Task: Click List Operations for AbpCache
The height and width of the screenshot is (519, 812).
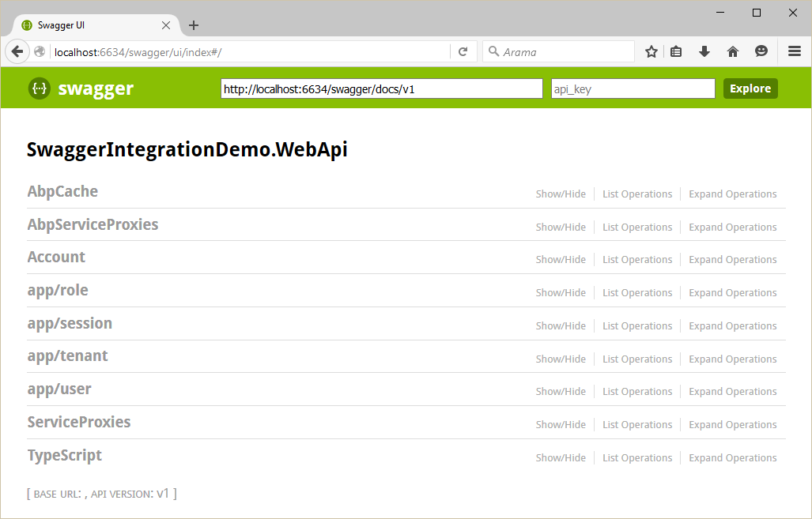Action: pyautogui.click(x=637, y=194)
